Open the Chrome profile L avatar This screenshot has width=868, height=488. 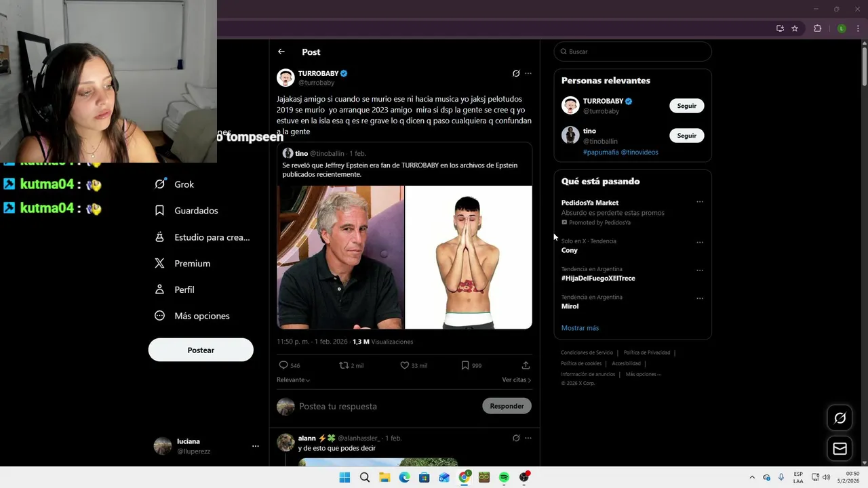click(x=842, y=28)
